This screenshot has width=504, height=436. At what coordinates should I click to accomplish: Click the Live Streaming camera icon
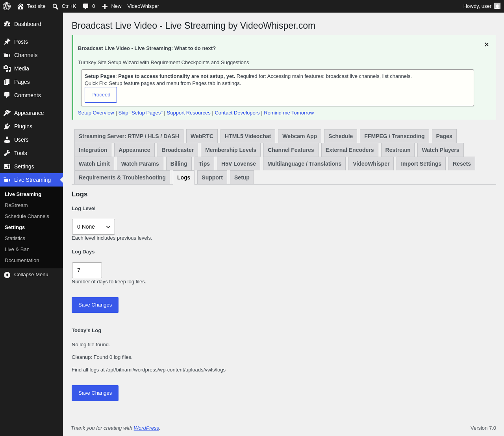point(7,180)
